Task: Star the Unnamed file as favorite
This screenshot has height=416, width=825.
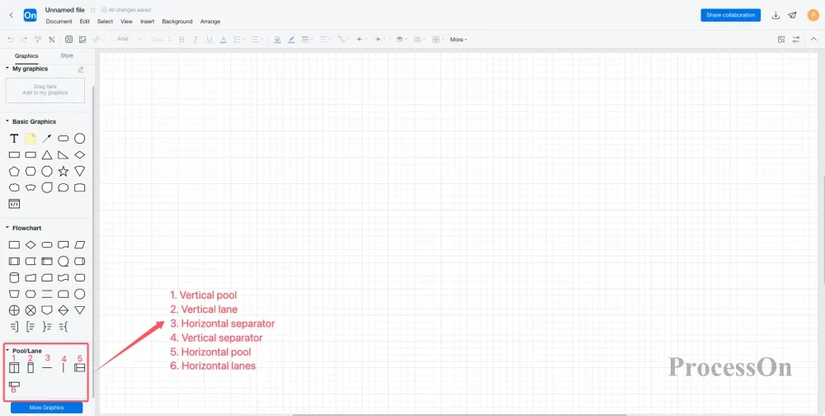Action: [x=93, y=10]
